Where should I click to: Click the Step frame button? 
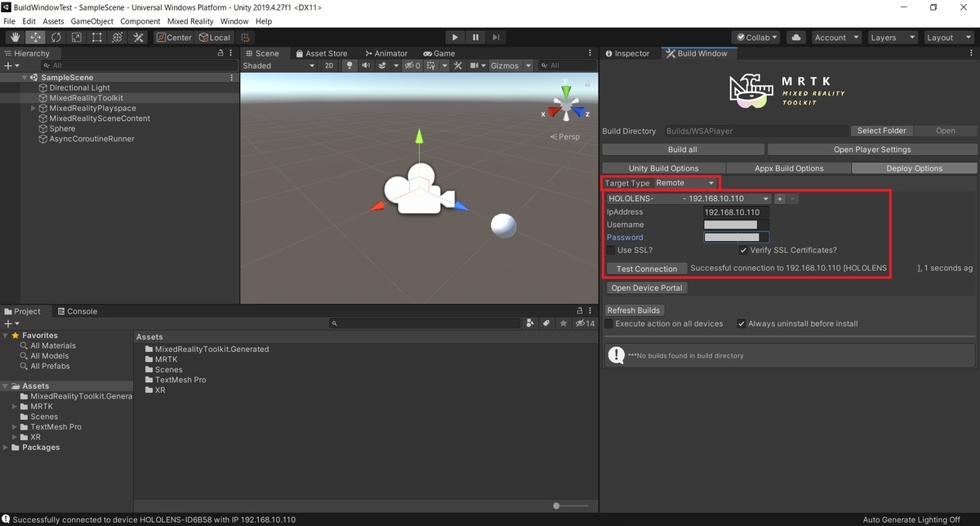pyautogui.click(x=496, y=38)
